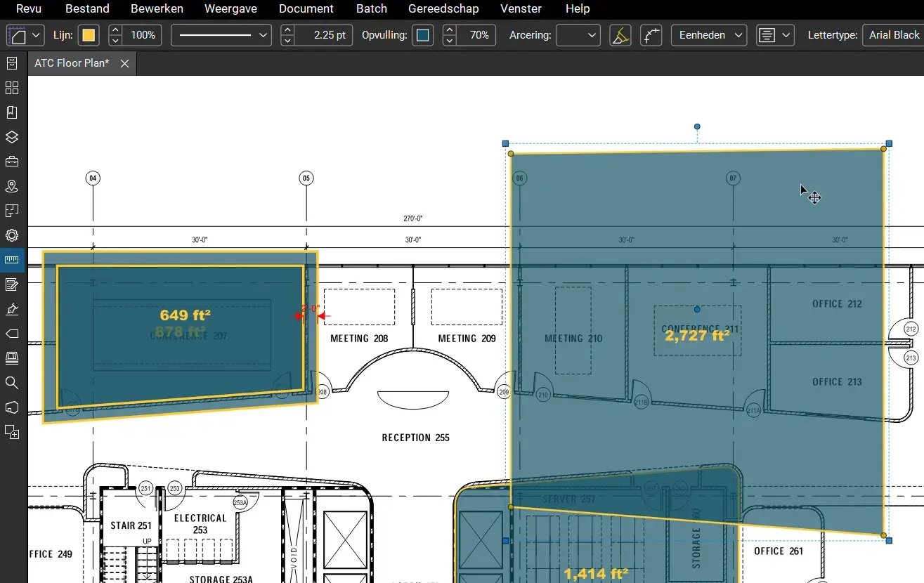This screenshot has width=924, height=583.
Task: Open the Bestand menu
Action: pyautogui.click(x=87, y=9)
